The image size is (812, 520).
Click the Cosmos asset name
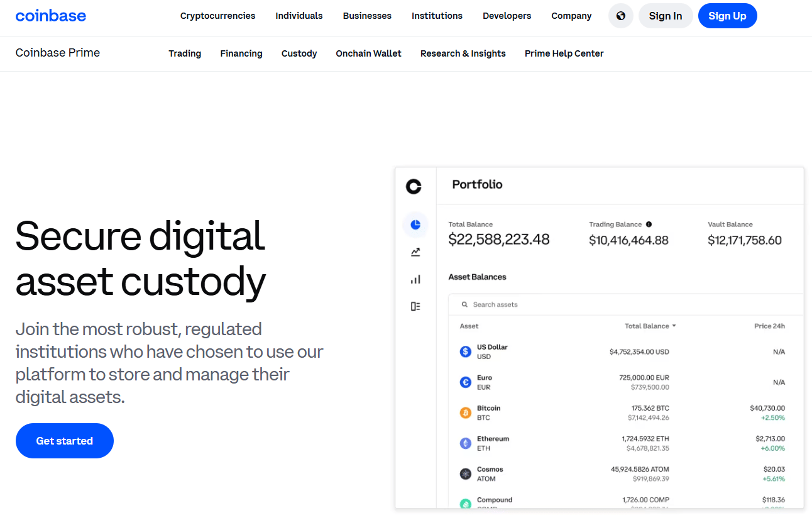pyautogui.click(x=490, y=470)
